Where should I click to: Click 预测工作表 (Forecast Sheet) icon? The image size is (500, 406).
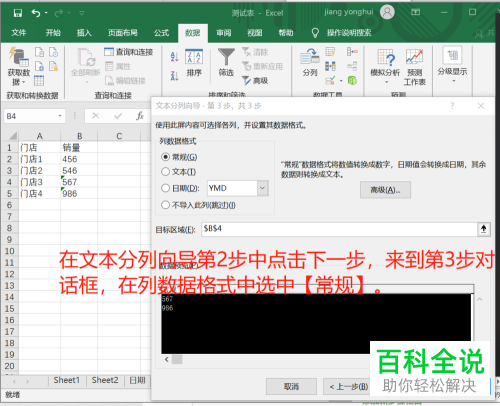click(x=414, y=57)
